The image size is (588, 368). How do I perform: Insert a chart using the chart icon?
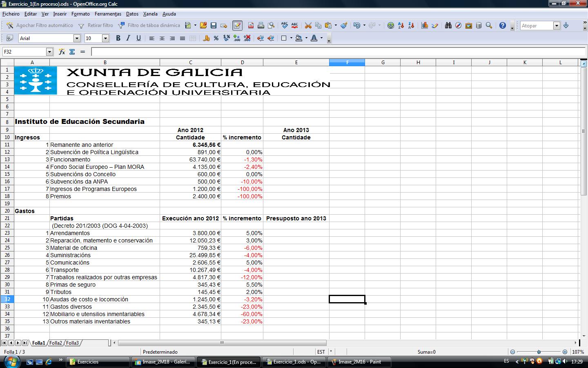(x=425, y=25)
